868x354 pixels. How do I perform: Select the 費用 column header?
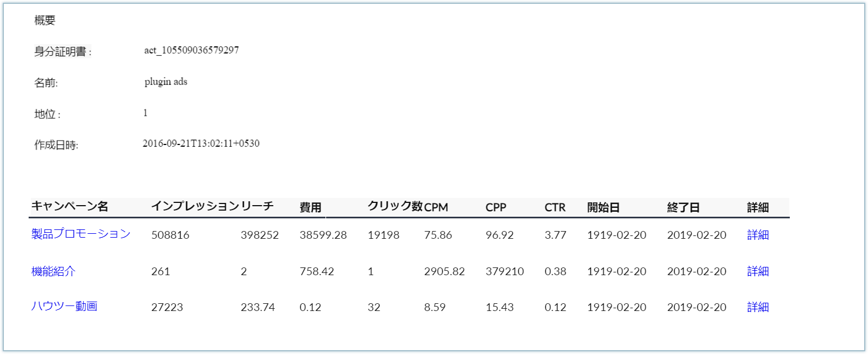coord(311,207)
